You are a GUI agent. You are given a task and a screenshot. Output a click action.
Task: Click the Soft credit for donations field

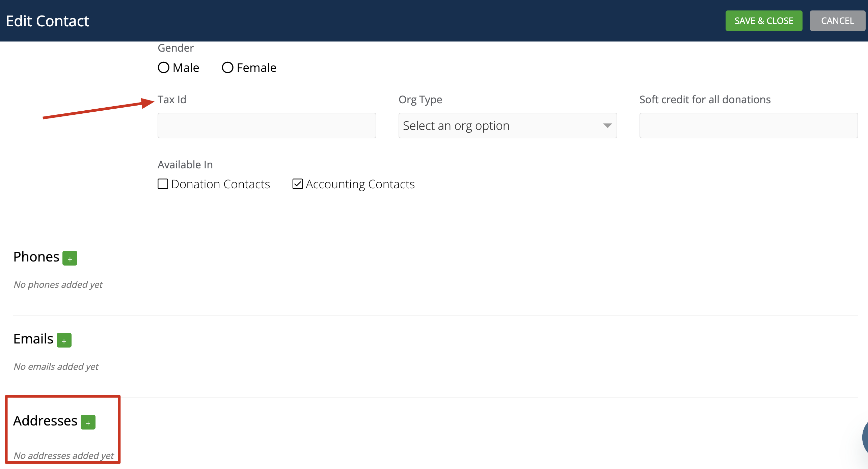[748, 125]
